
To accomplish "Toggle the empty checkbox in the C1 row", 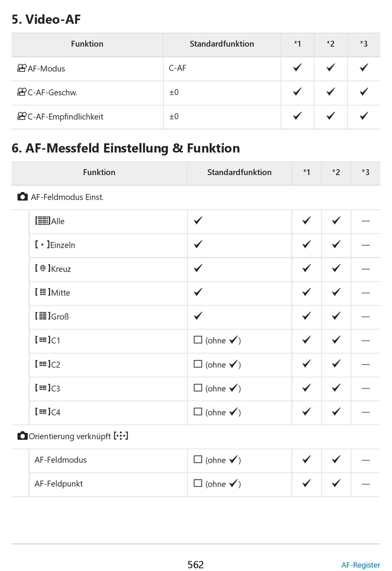I will click(198, 340).
